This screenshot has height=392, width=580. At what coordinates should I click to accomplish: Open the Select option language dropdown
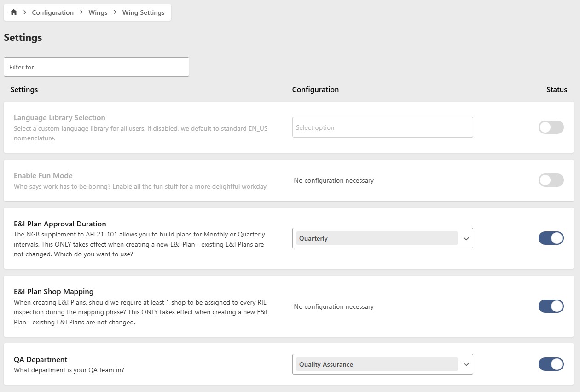pyautogui.click(x=382, y=127)
